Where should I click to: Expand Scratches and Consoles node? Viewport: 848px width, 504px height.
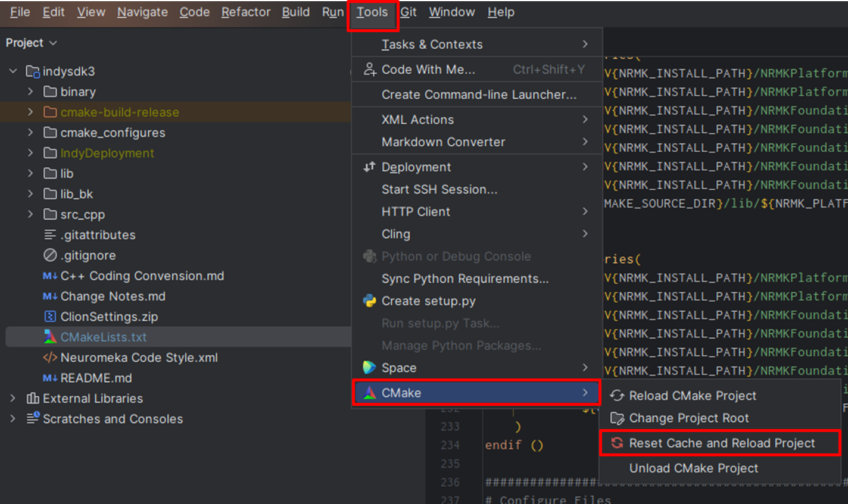pos(13,419)
